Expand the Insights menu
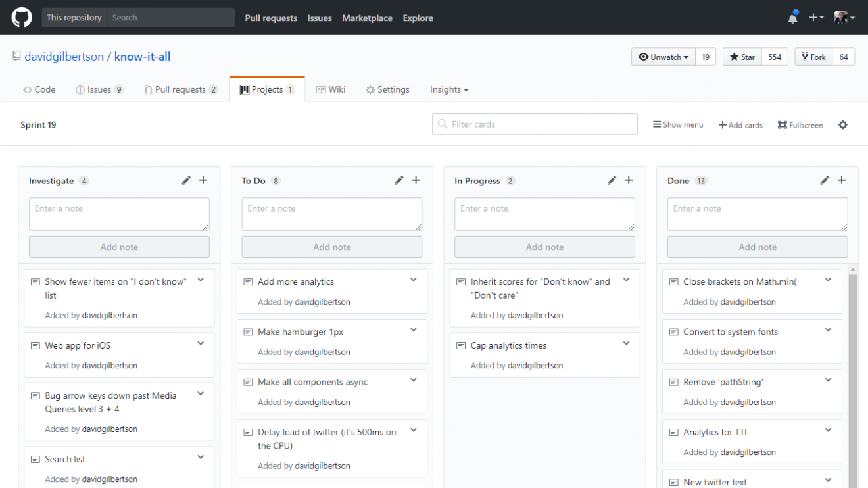Screen dimensions: 868x488 [x=449, y=89]
